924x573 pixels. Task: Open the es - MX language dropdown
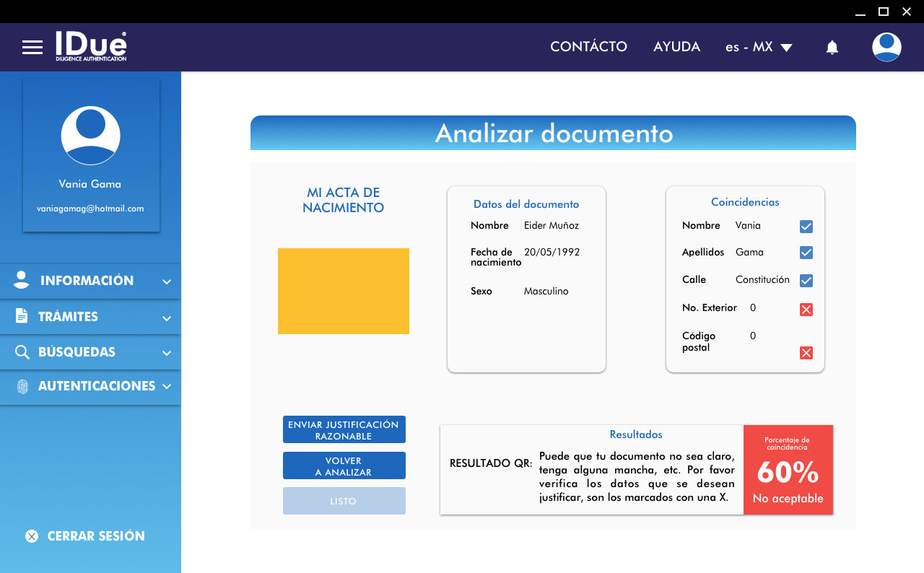[759, 48]
